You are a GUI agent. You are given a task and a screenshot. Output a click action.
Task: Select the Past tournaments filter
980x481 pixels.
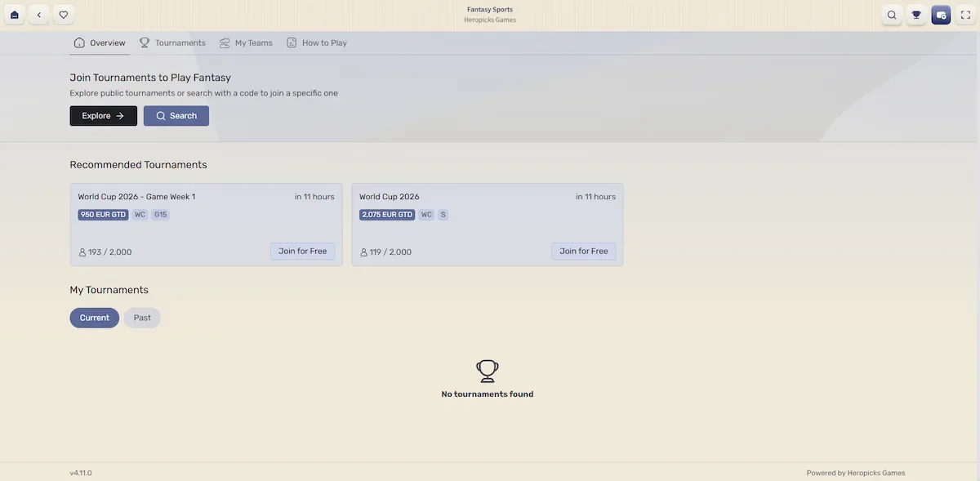click(142, 318)
